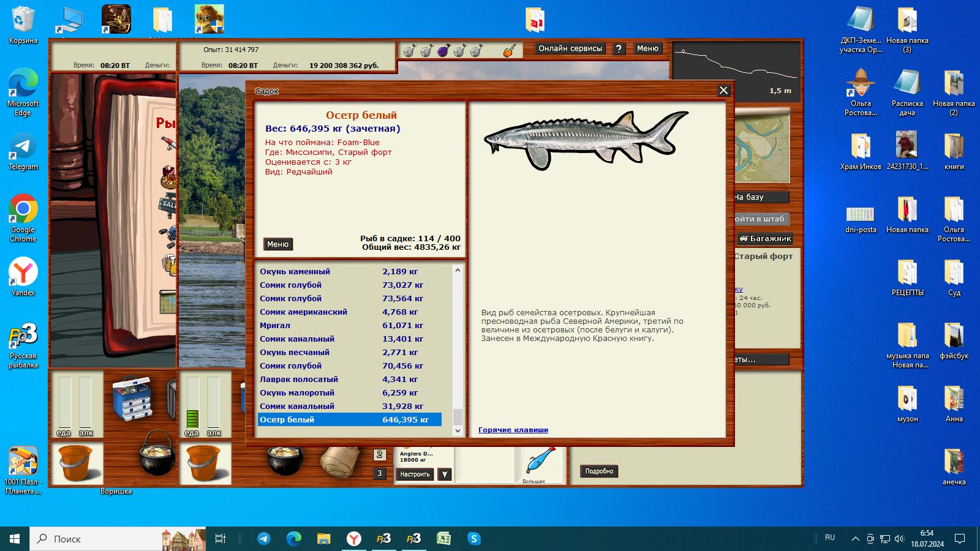Open the Суд folder
Image resolution: width=980 pixels, height=551 pixels.
(x=954, y=278)
